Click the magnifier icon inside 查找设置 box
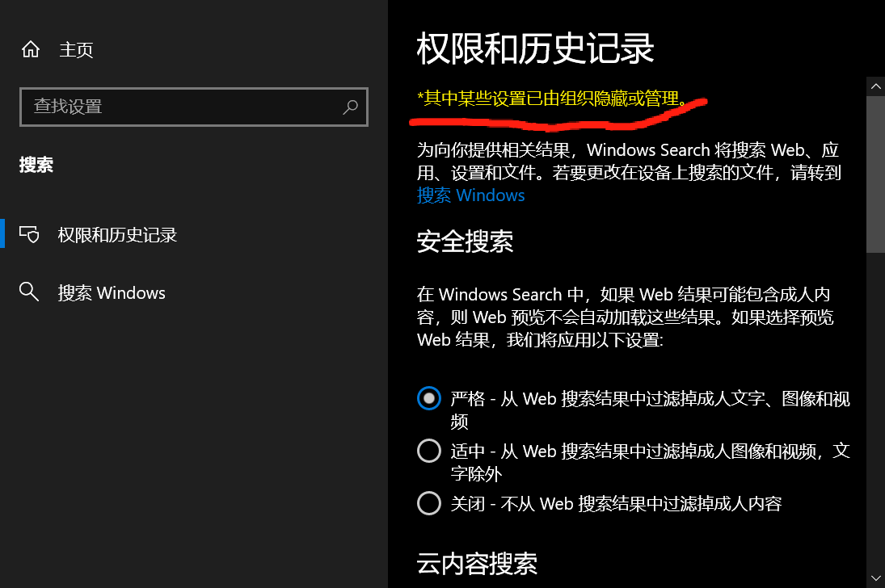 click(350, 107)
